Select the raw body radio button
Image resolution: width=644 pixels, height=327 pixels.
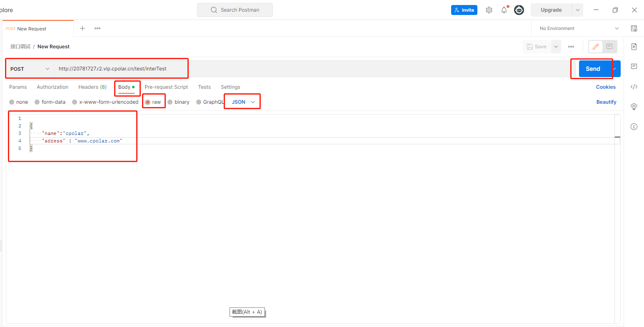pyautogui.click(x=148, y=102)
